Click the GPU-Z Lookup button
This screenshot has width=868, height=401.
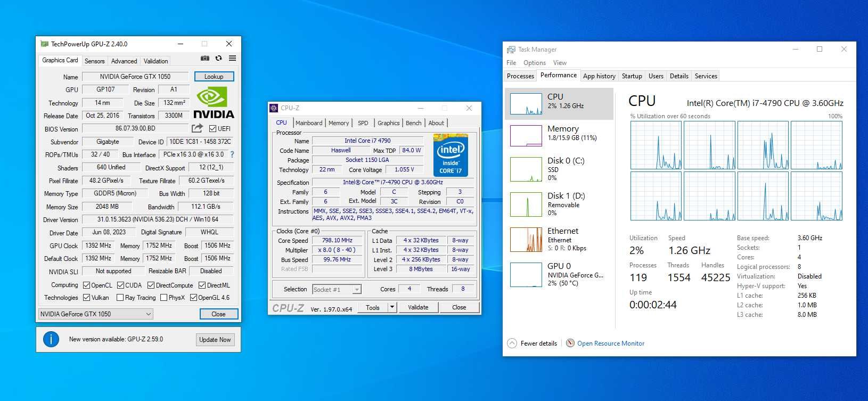[214, 76]
